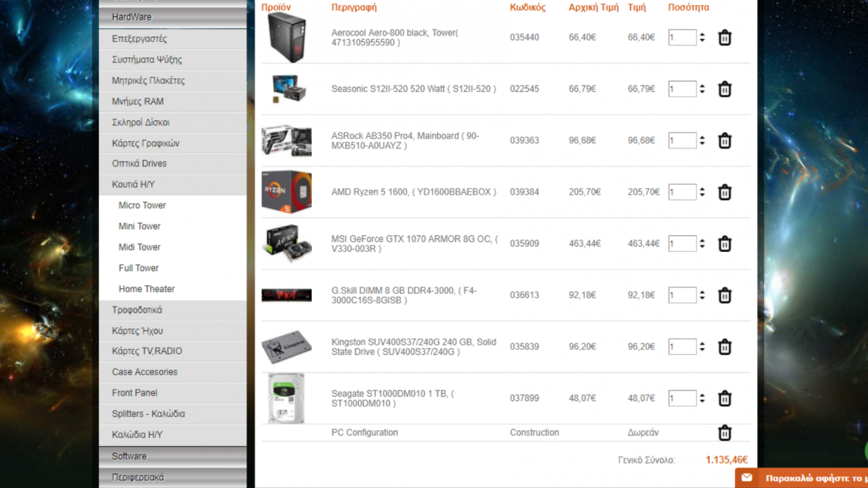The image size is (868, 488).
Task: Open the AMD Ryzen 5 1600 description link
Action: [414, 192]
